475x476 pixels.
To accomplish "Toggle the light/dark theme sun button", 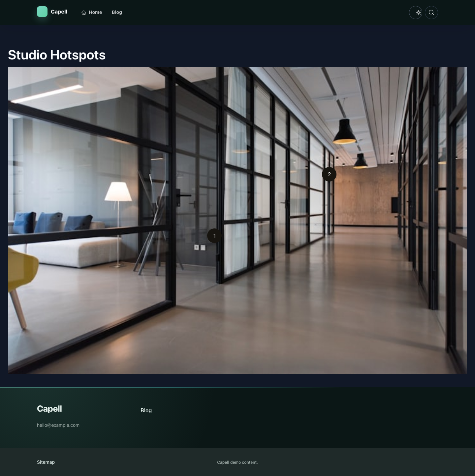I will [x=416, y=13].
